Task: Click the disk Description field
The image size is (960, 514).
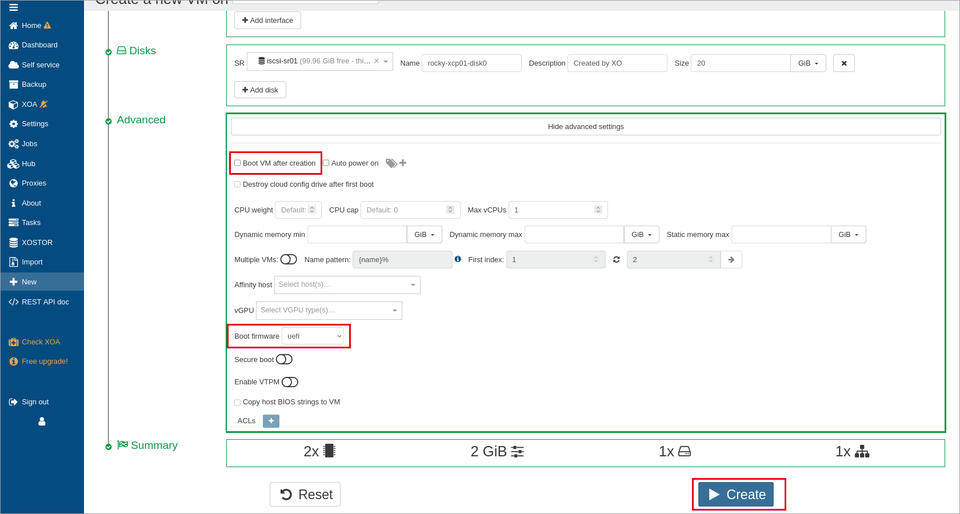Action: (617, 63)
